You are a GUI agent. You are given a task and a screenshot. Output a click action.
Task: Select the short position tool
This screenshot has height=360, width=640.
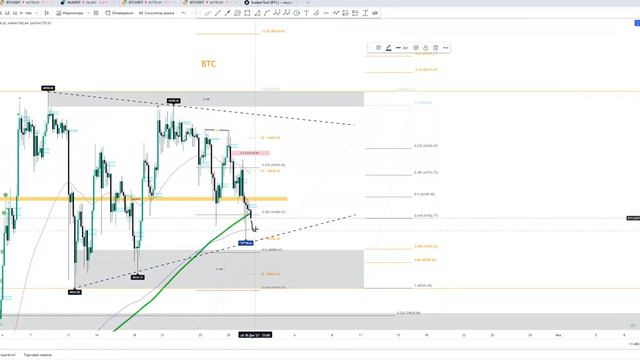click(355, 13)
